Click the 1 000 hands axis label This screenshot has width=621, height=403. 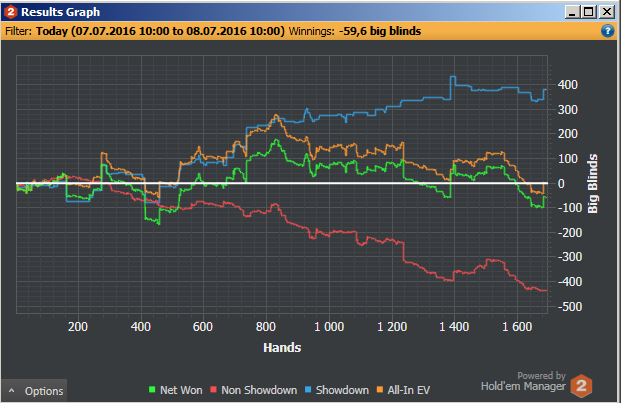329,327
